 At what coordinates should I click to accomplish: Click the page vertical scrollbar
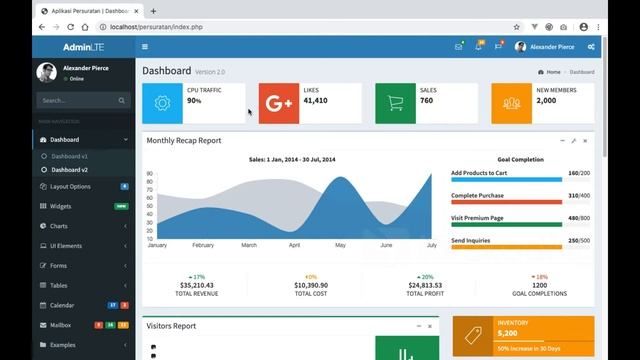pyautogui.click(x=604, y=96)
